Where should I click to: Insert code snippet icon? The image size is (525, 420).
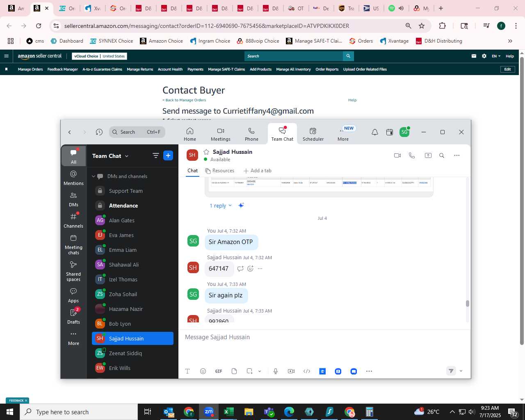[307, 371]
